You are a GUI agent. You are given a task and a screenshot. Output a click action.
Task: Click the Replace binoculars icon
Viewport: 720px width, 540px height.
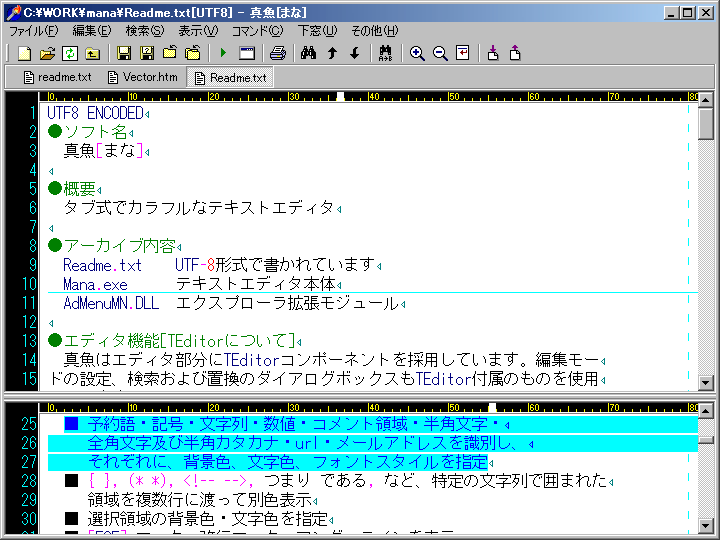tap(386, 53)
